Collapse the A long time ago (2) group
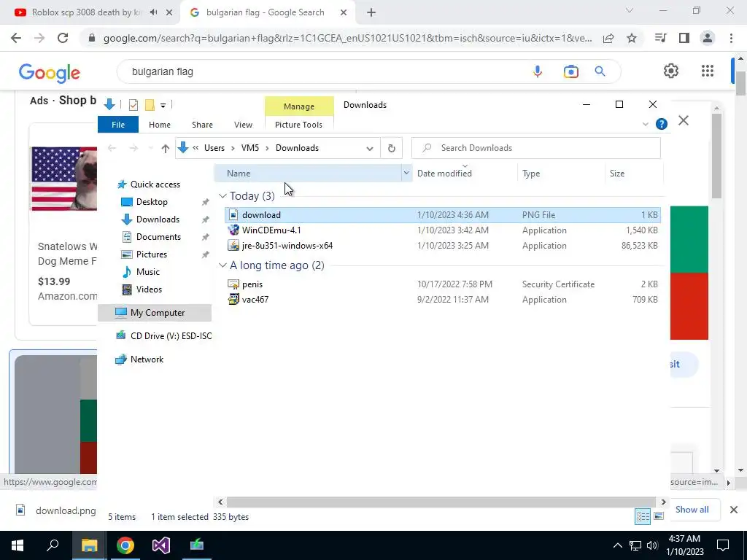This screenshot has width=747, height=560. coord(222,265)
